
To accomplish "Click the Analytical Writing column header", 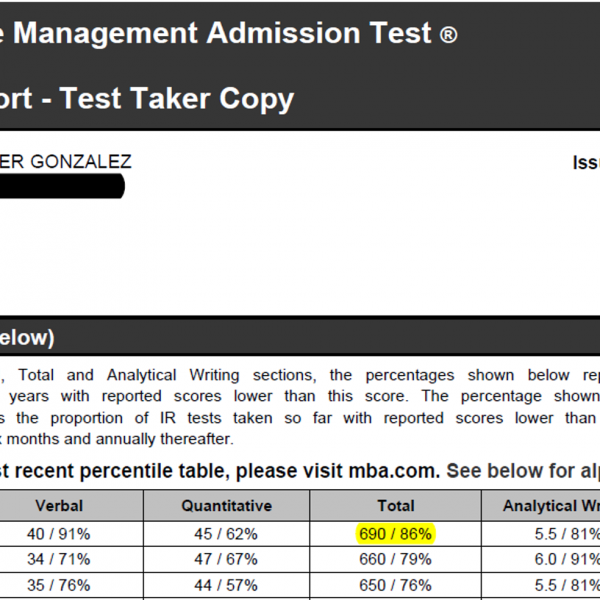I will [550, 506].
